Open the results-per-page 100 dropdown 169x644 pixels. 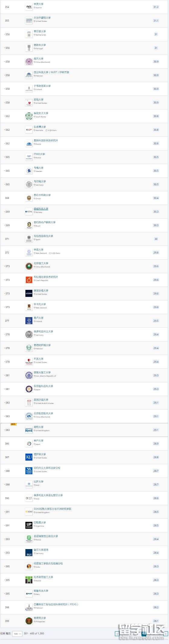(17, 633)
